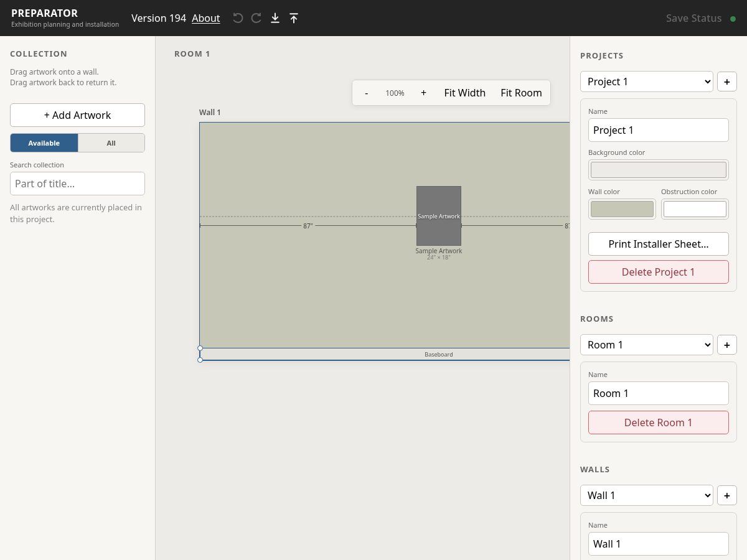
Task: Select the lower baseboard corner handle
Action: 200,360
